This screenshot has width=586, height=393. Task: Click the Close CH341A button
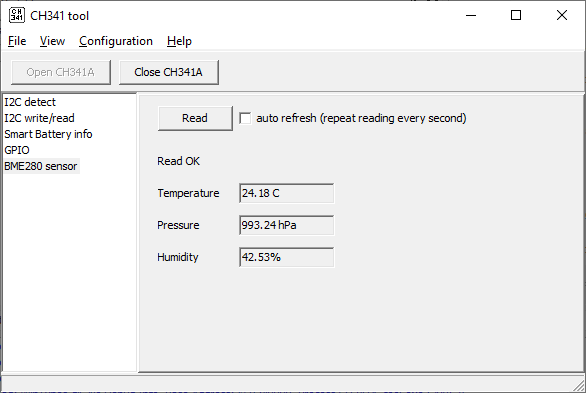click(x=169, y=72)
